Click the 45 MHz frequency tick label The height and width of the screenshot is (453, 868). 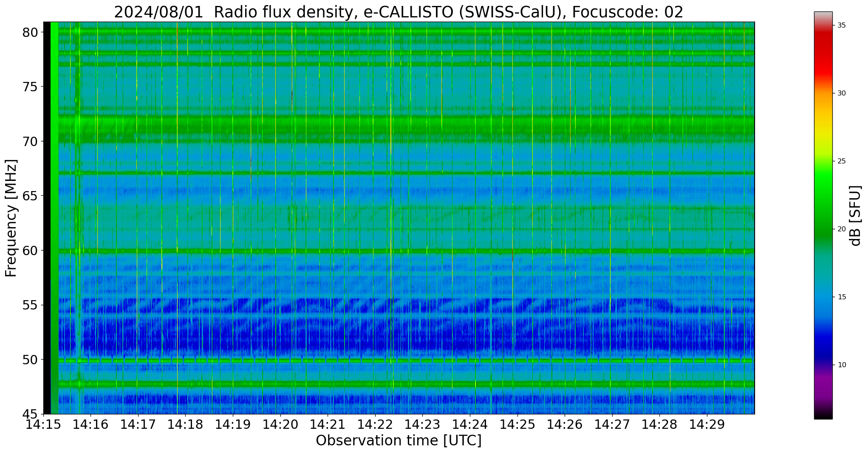coord(31,414)
